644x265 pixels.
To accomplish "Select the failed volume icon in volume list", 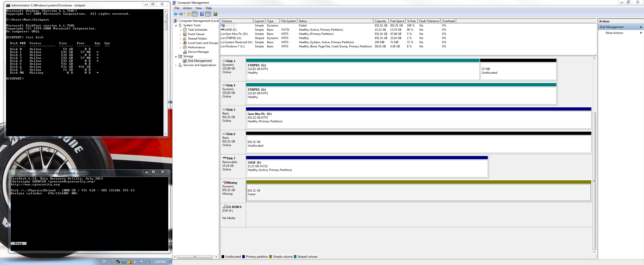I will tap(223, 26).
